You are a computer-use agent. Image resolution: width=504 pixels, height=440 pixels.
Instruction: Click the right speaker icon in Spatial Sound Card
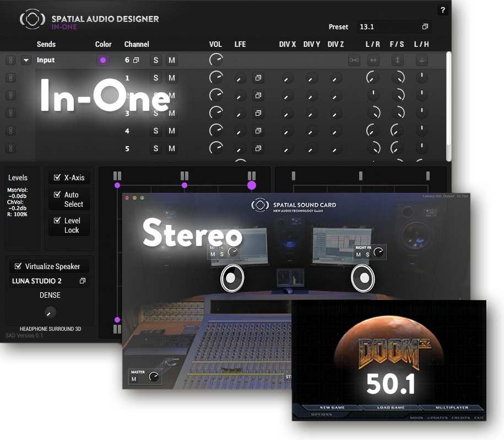363,278
